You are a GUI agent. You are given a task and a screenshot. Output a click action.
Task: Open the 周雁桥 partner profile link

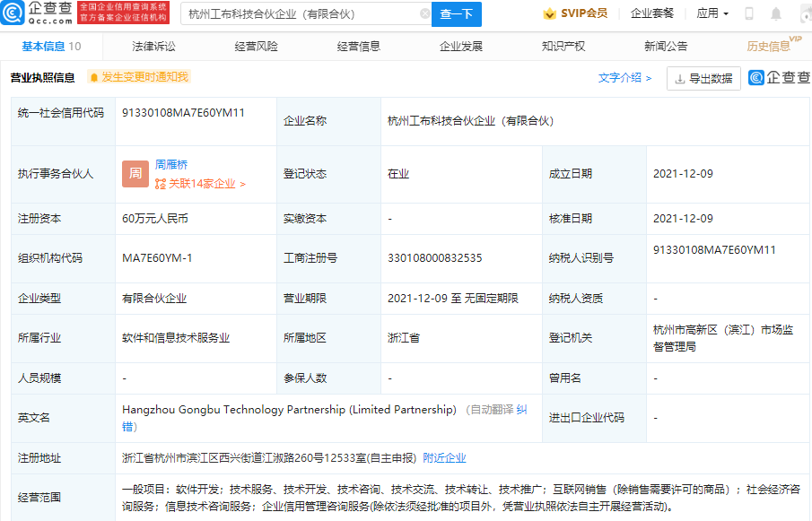pos(171,165)
